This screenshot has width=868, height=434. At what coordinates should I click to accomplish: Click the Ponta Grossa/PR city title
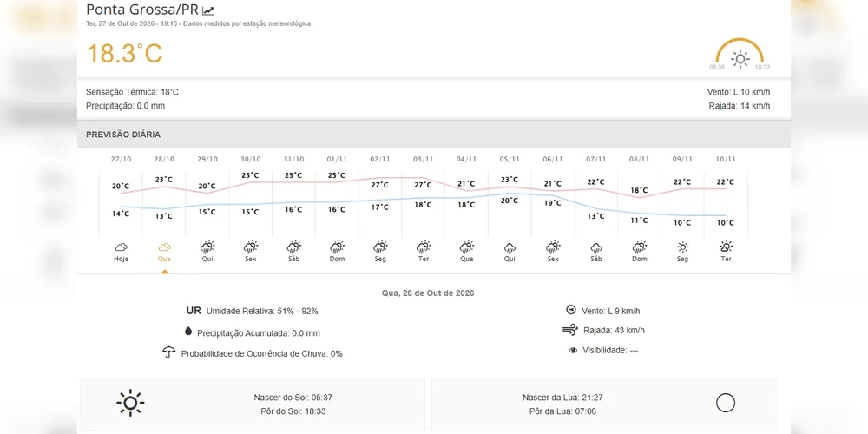[x=142, y=10]
